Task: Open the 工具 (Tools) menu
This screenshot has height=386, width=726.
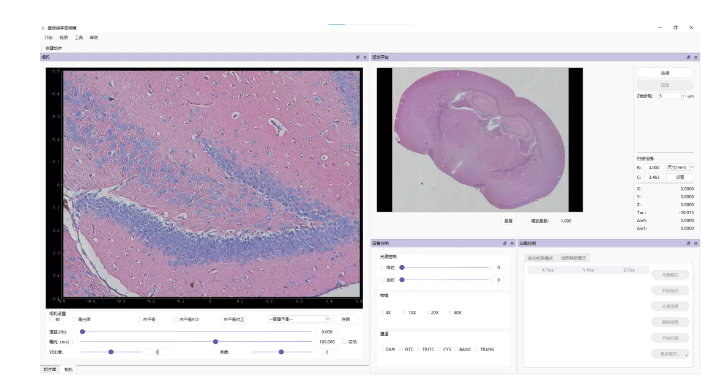Action: [x=79, y=38]
